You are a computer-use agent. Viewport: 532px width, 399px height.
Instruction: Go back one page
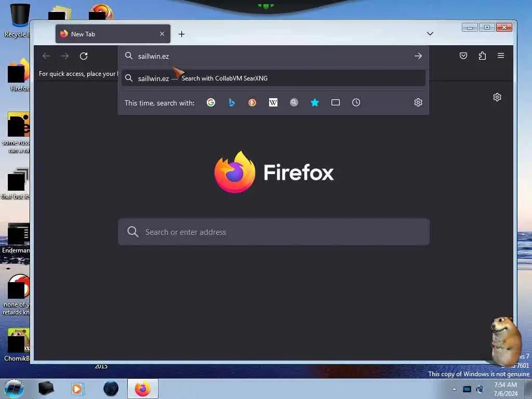pyautogui.click(x=46, y=56)
